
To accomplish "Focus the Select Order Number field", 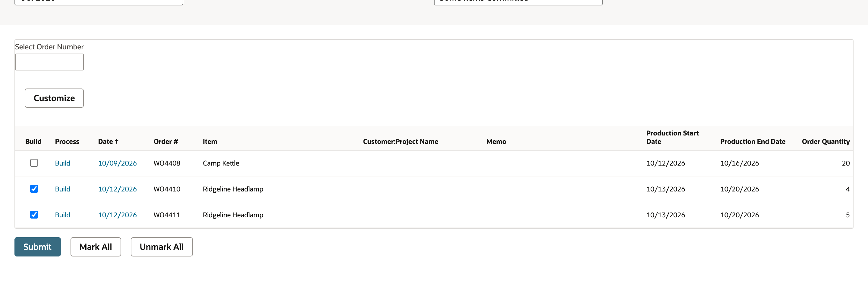I will (49, 62).
